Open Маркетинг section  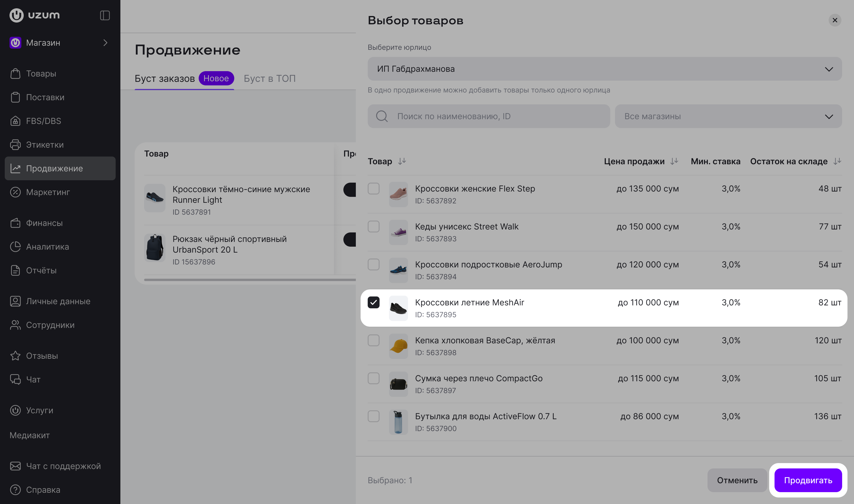(x=60, y=192)
